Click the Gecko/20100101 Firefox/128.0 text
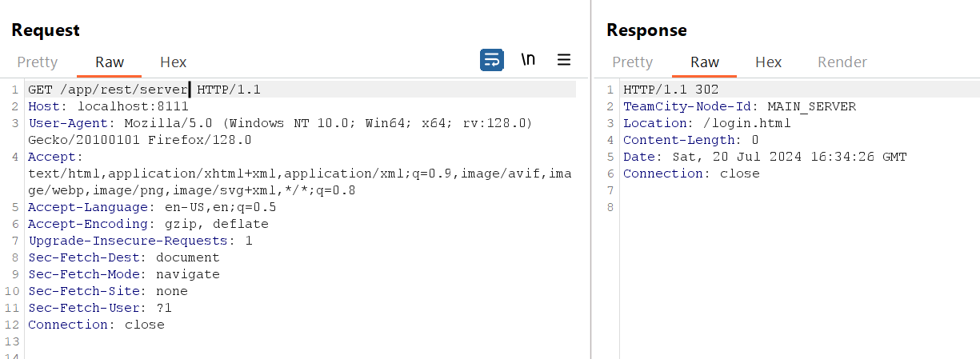 coord(140,140)
